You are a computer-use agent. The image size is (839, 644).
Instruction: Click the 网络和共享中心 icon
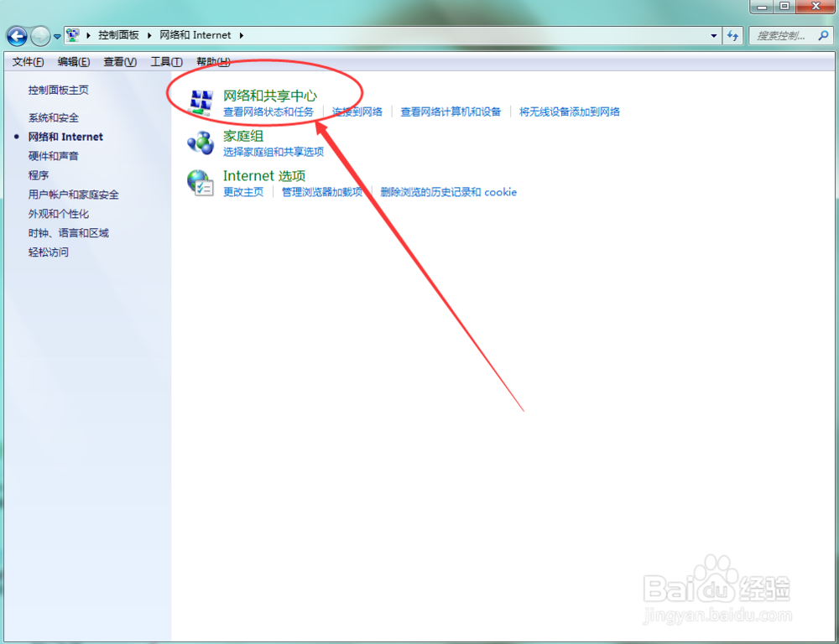tap(201, 102)
